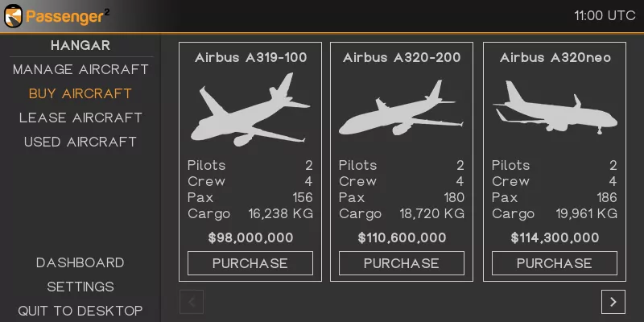Screen dimensions: 644x322
Task: Open Lease Aircraft section
Action: (80, 118)
